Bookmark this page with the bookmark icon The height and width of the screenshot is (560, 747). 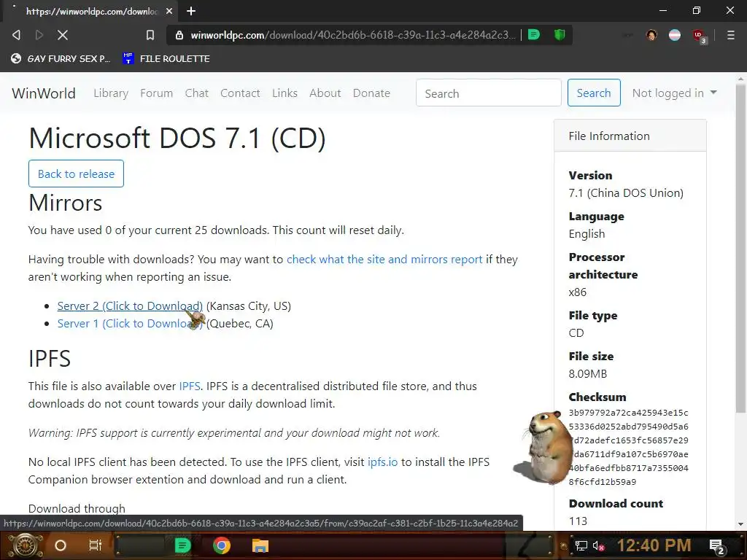point(150,35)
